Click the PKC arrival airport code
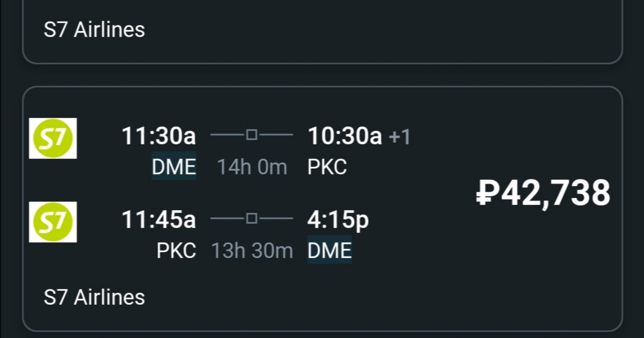The height and width of the screenshot is (338, 644). pos(327,167)
